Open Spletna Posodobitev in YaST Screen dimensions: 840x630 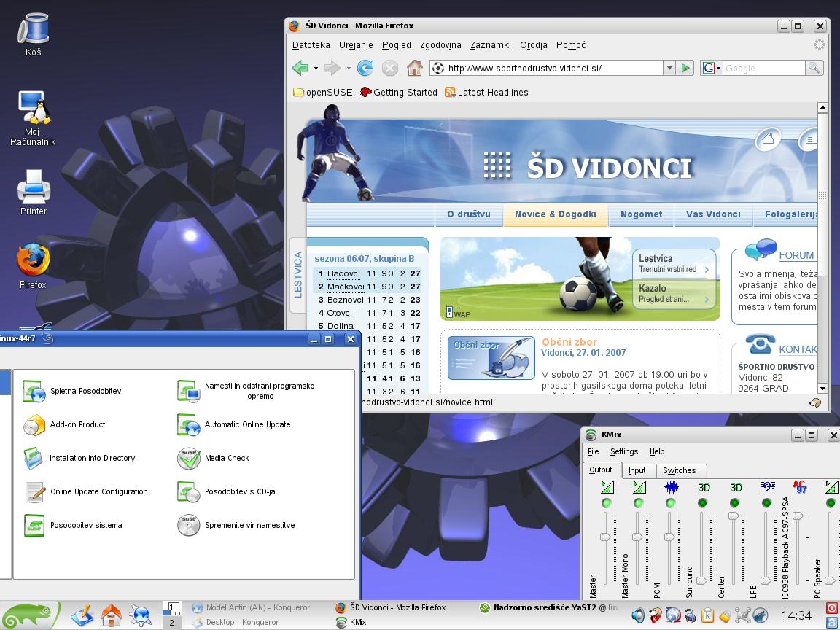tap(71, 391)
